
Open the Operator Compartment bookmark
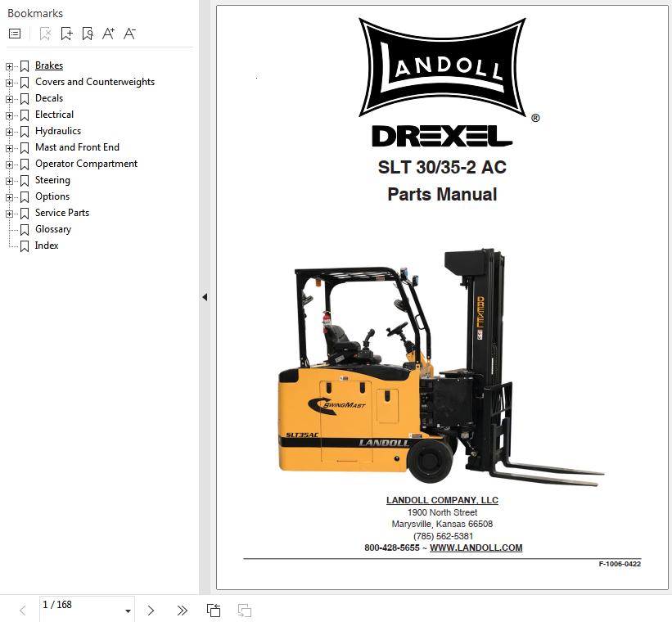click(86, 164)
